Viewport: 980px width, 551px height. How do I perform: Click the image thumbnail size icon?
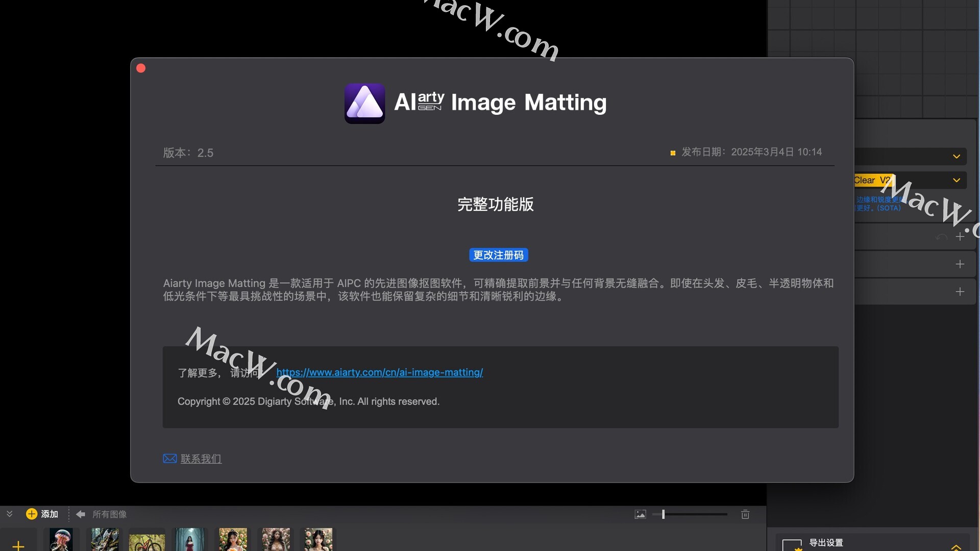click(x=640, y=514)
